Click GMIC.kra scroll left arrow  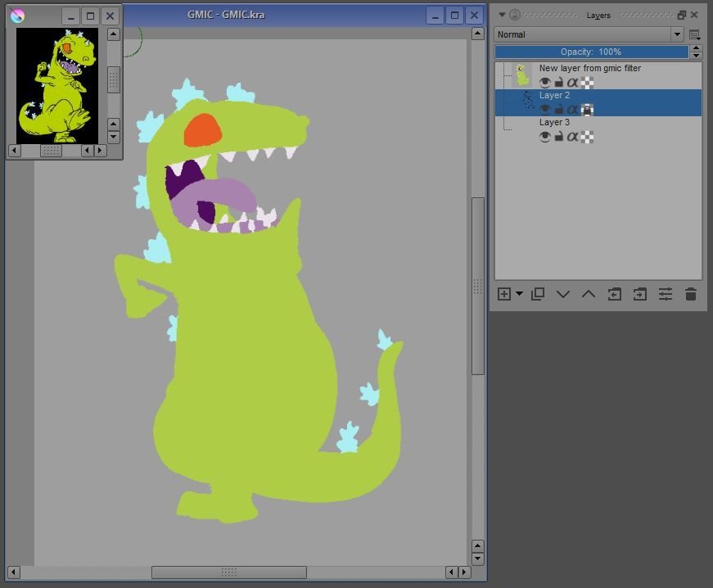click(14, 572)
